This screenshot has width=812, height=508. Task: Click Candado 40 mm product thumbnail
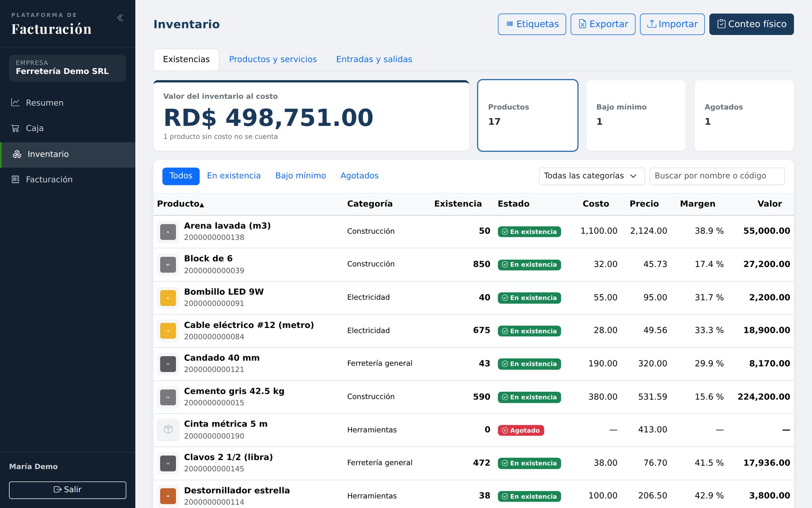168,364
